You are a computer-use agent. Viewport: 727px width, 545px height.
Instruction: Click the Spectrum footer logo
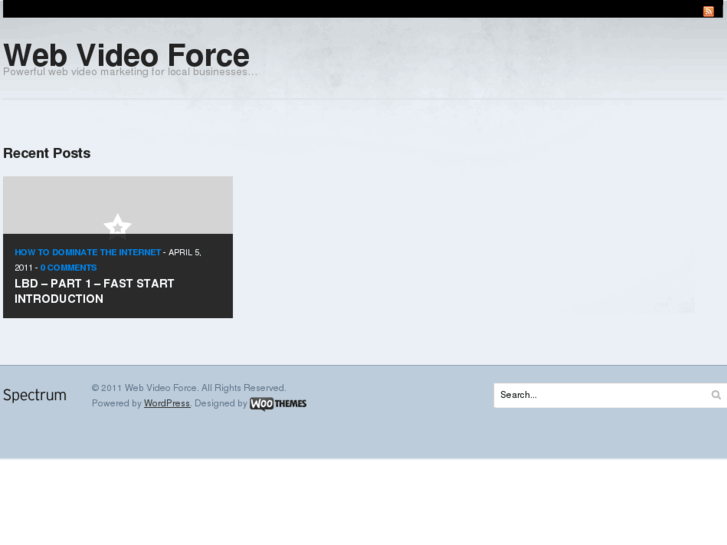pos(35,395)
